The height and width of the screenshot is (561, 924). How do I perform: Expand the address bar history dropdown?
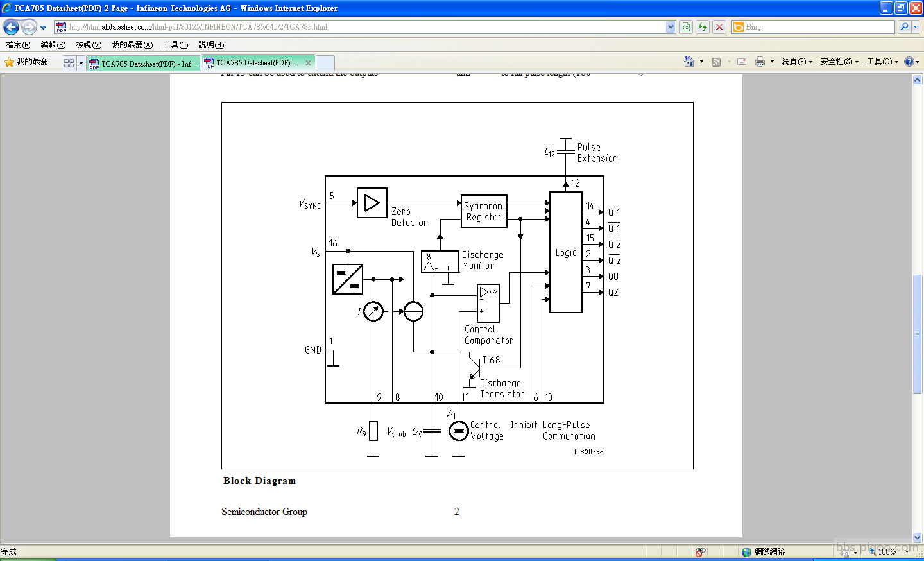[671, 27]
